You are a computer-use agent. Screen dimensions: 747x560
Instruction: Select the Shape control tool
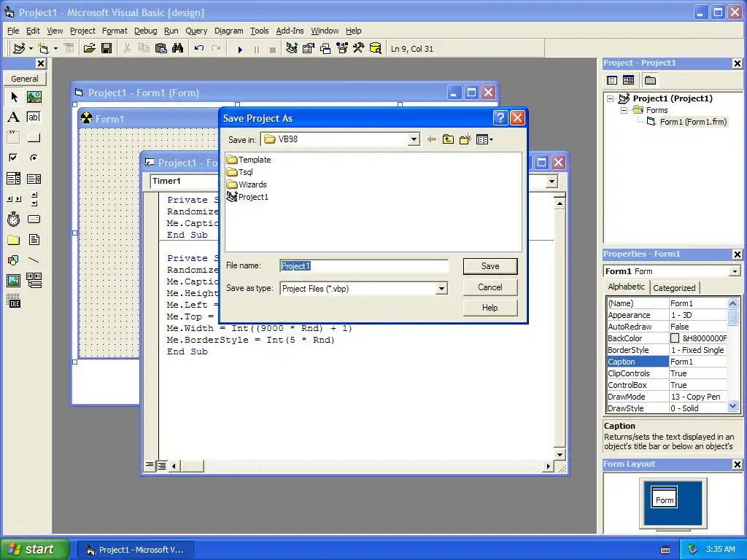click(x=13, y=260)
